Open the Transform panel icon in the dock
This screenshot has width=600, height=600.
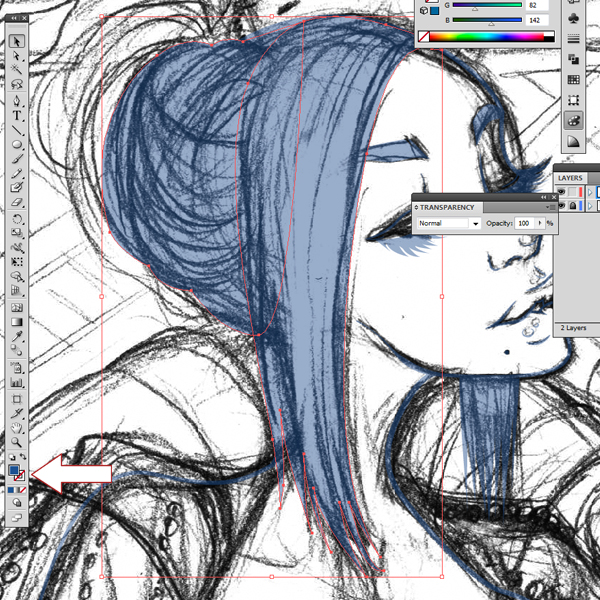(x=573, y=100)
